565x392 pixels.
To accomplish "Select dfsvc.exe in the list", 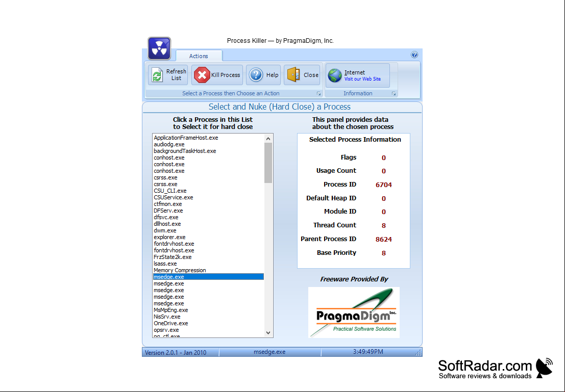I will (208, 217).
